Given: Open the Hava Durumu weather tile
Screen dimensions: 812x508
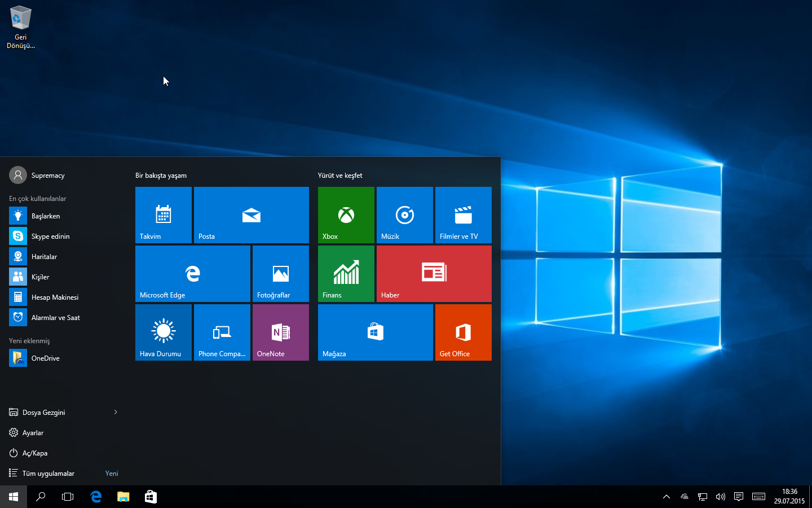Looking at the screenshot, I should click(x=164, y=332).
